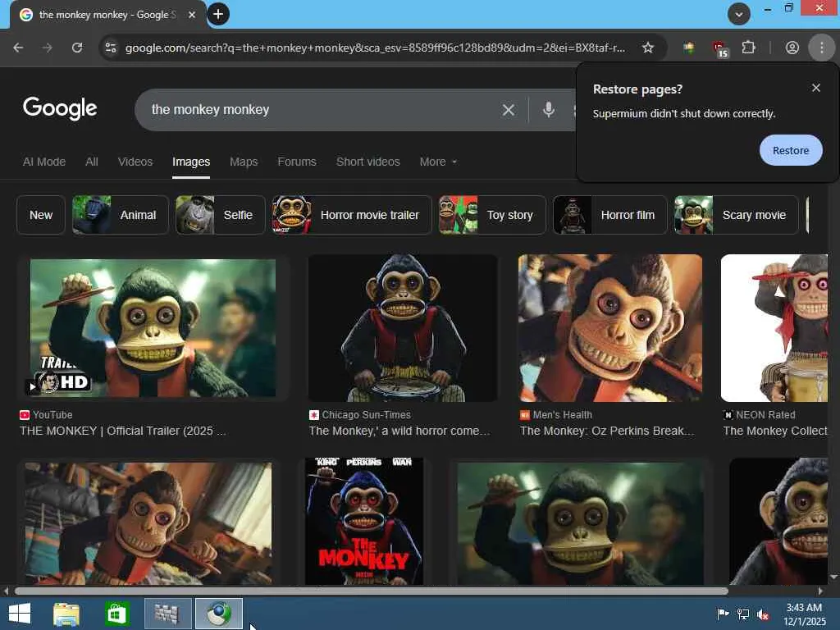This screenshot has height=630, width=840.
Task: Open 'The Monkey: Oz Perkins Break...' link
Action: (607, 431)
